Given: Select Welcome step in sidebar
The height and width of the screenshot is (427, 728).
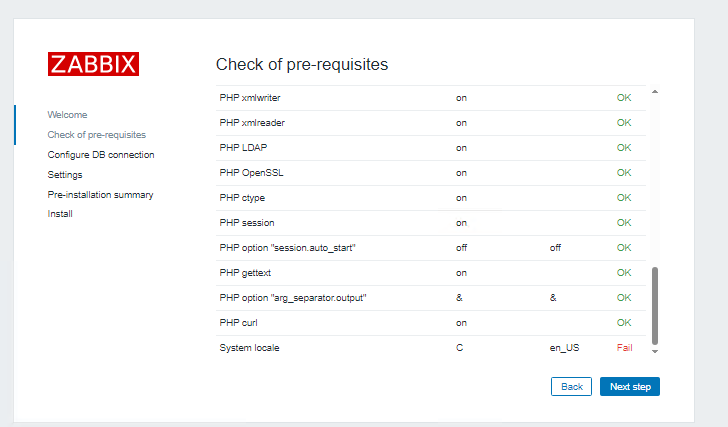Looking at the screenshot, I should point(67,115).
